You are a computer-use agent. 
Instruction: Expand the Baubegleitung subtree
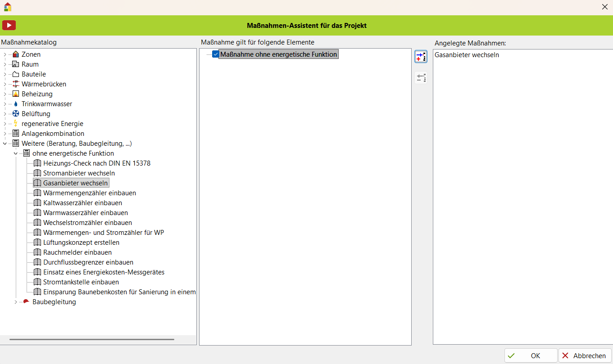16,302
